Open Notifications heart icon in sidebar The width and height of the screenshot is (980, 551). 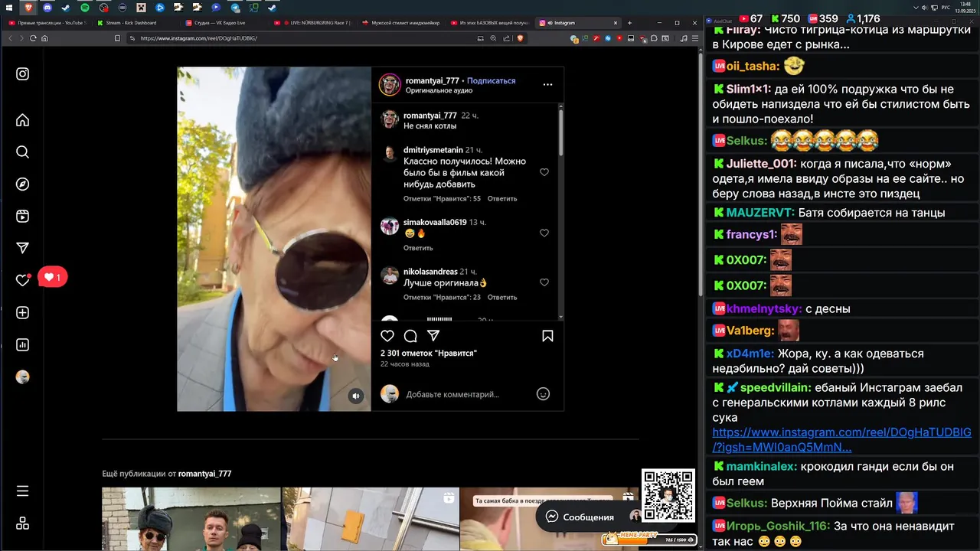pos(22,280)
